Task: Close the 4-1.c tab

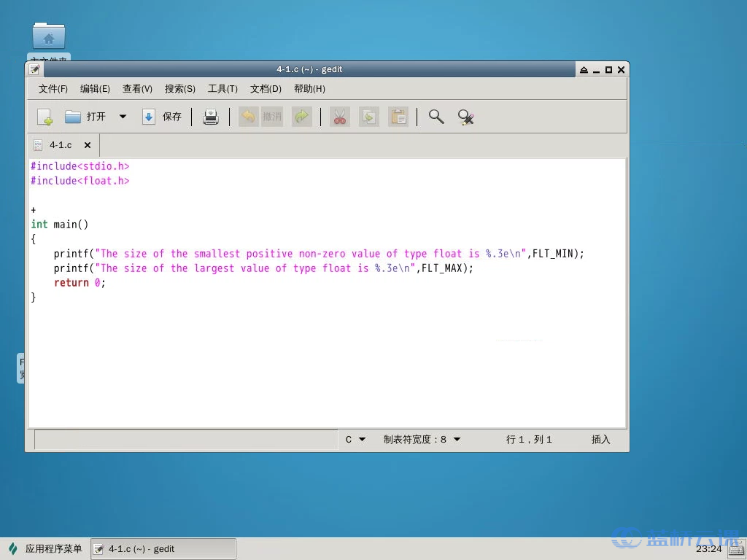Action: click(x=88, y=145)
